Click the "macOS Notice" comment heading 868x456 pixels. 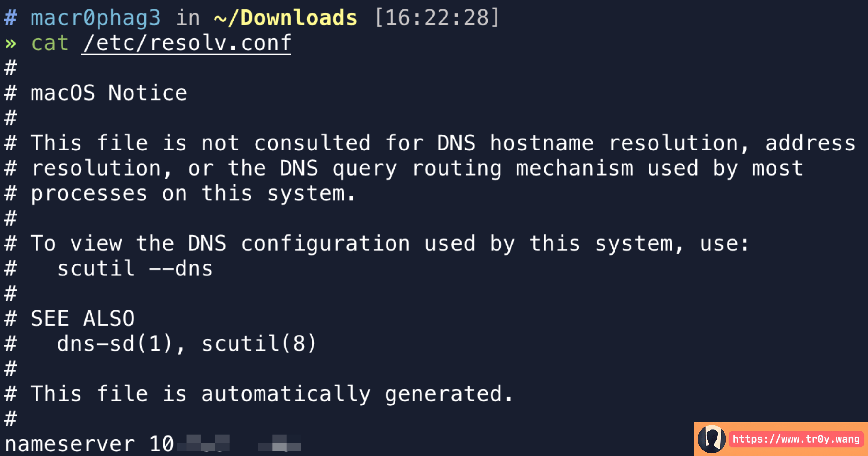tap(108, 93)
